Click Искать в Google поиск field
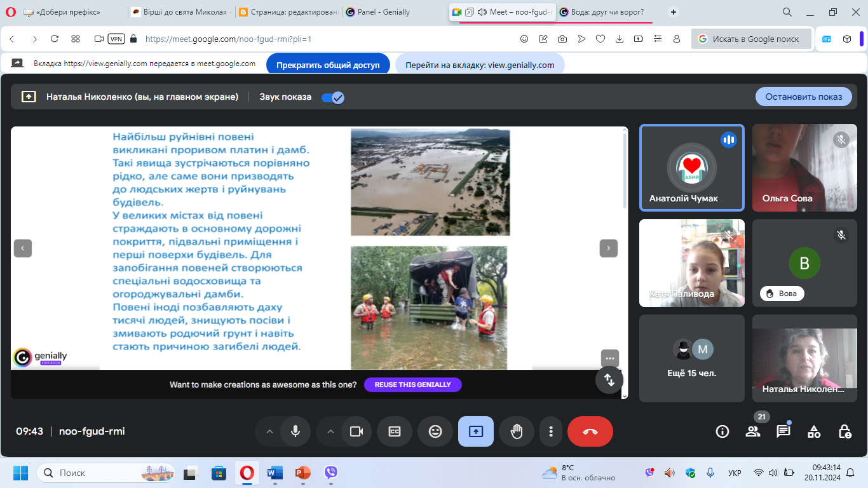Screen dimensions: 868x488 click(752, 39)
